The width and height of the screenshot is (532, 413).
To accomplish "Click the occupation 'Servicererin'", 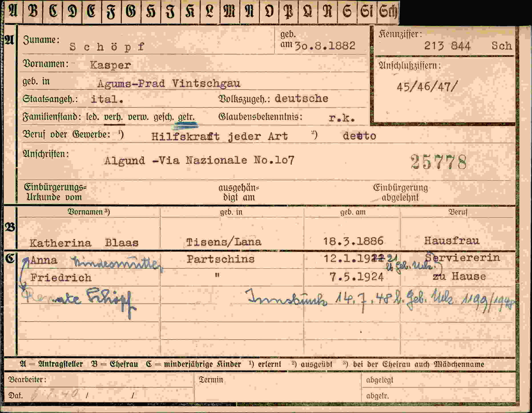I will click(462, 258).
